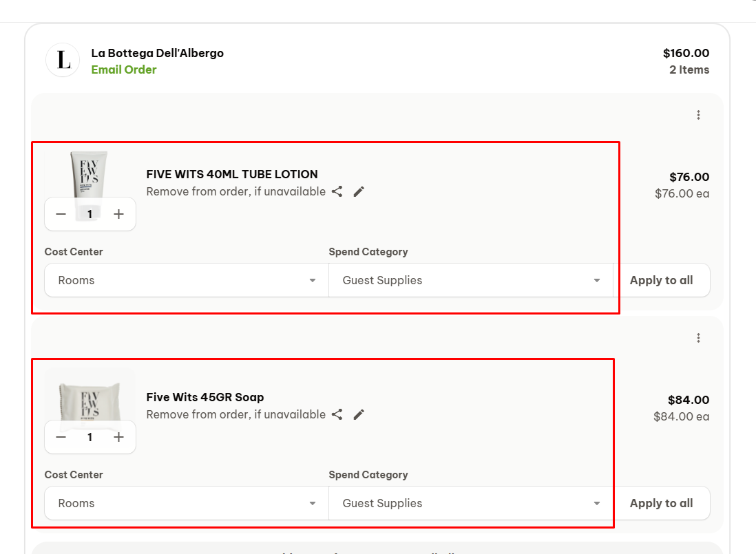Viewport: 756px width, 554px height.
Task: Click share icon beside Tube Lotion note
Action: (x=337, y=191)
